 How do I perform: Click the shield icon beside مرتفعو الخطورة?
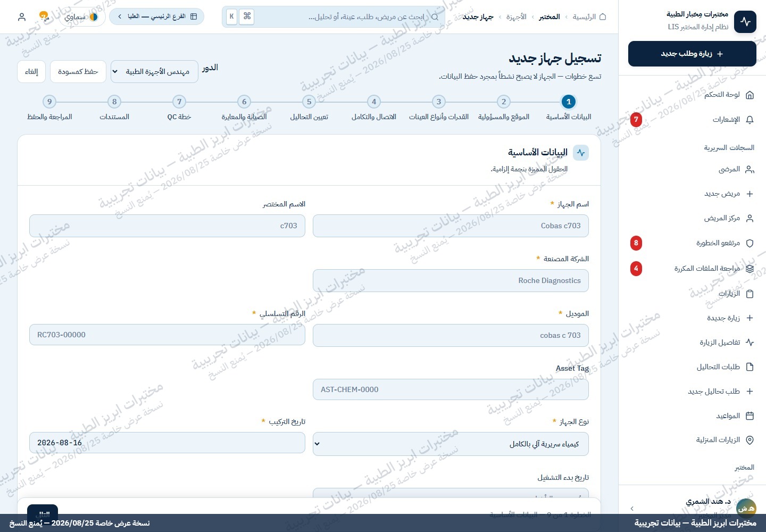(x=750, y=244)
